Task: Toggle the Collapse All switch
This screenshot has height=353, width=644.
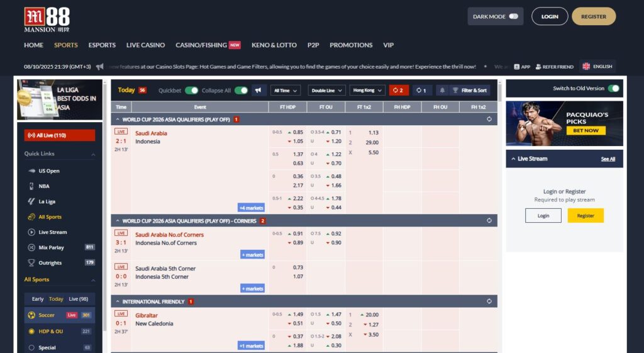Action: click(241, 91)
